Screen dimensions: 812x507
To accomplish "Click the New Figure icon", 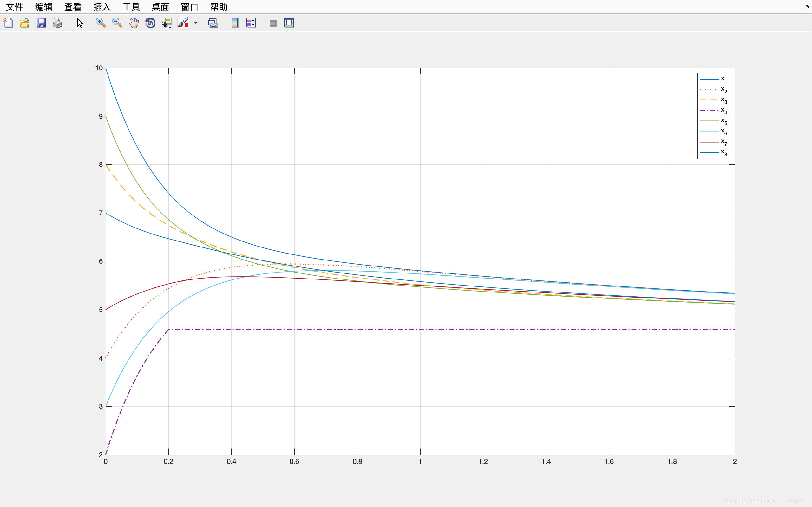I will pyautogui.click(x=8, y=23).
